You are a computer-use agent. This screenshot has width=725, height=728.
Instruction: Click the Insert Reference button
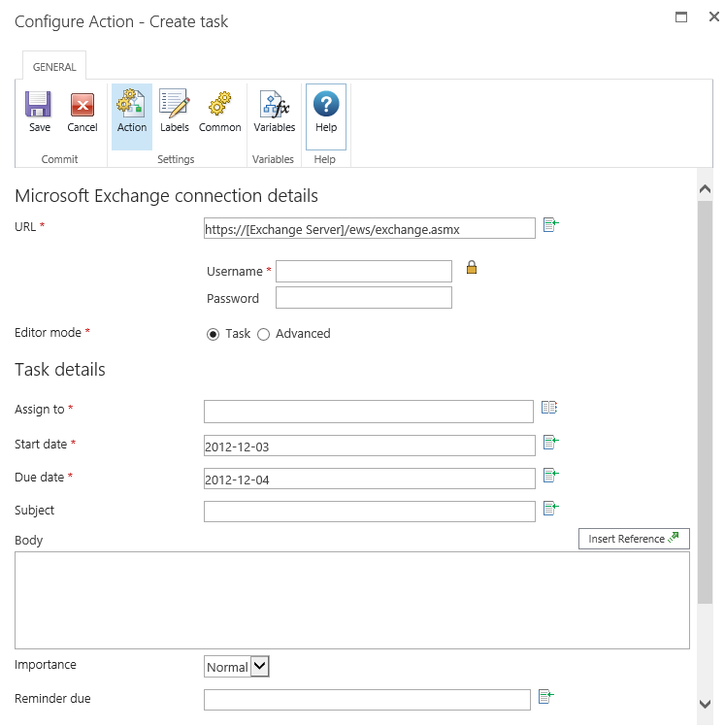pos(634,539)
